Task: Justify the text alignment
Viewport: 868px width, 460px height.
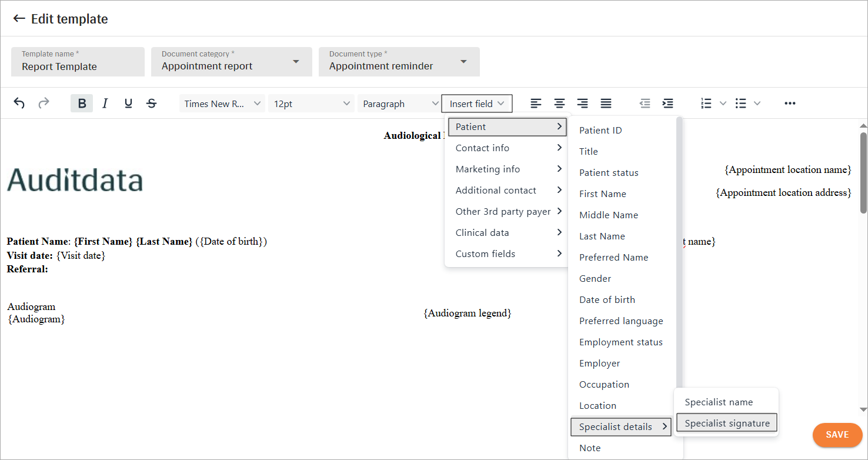Action: click(606, 104)
